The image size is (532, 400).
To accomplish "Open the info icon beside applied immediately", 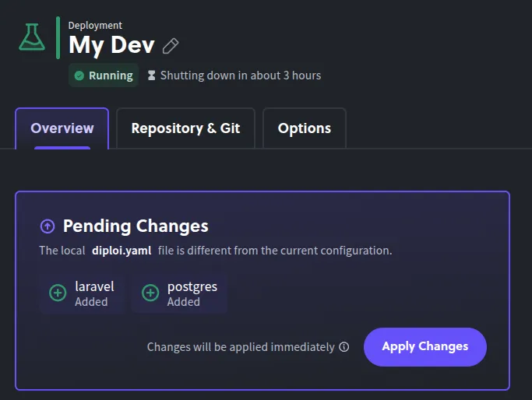I will click(344, 347).
